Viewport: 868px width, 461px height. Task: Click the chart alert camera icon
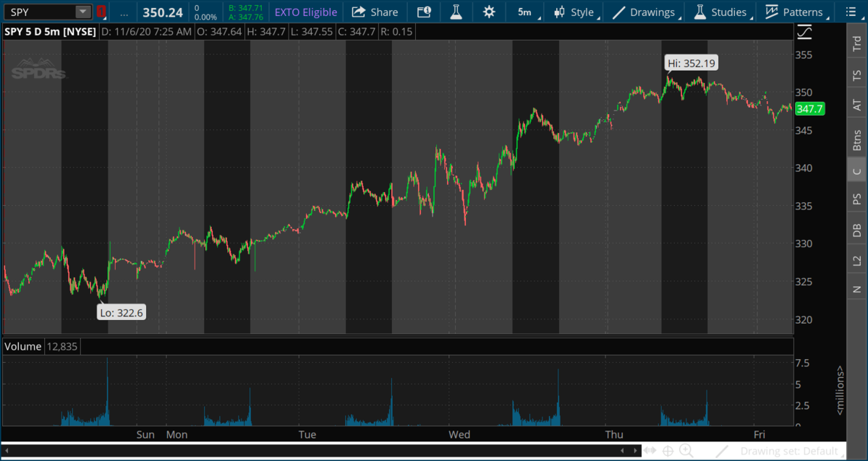coord(425,12)
